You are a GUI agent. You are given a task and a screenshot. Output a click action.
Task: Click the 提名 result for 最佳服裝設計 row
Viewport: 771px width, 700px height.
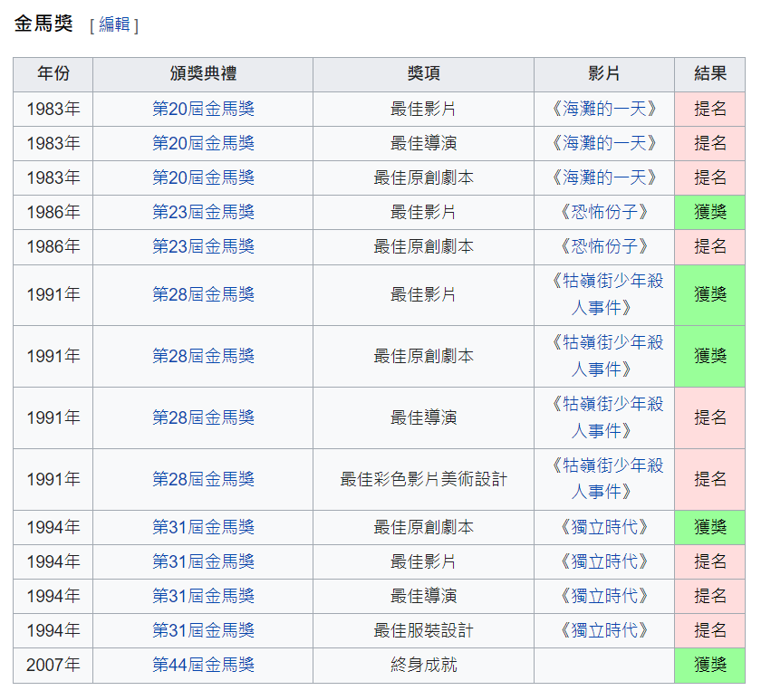coord(710,630)
